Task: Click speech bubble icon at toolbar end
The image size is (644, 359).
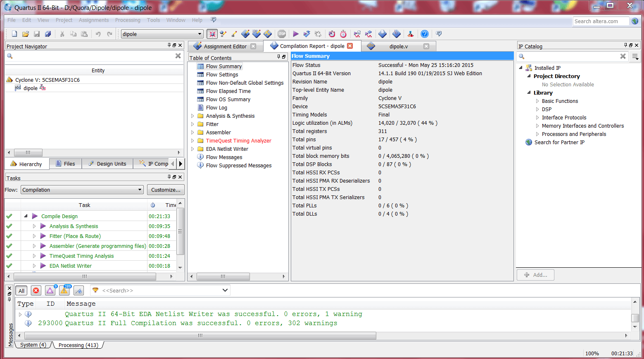Action: coord(439,34)
